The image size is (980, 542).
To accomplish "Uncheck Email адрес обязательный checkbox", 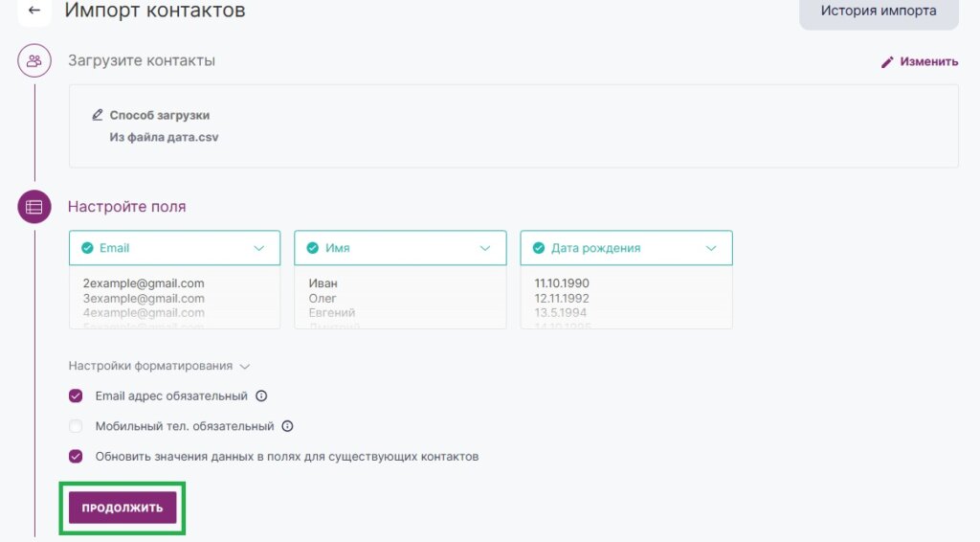I will (77, 396).
